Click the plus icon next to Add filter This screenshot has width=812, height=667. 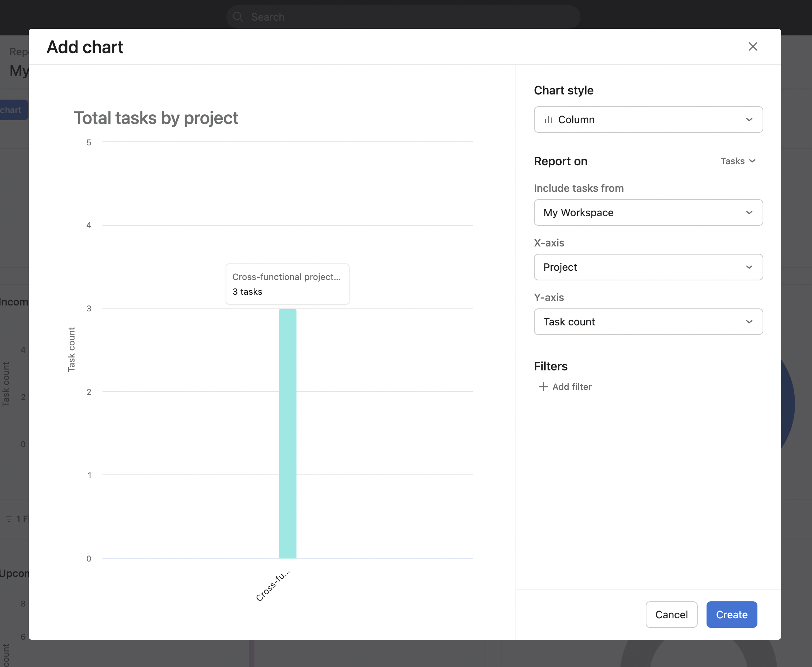point(543,387)
